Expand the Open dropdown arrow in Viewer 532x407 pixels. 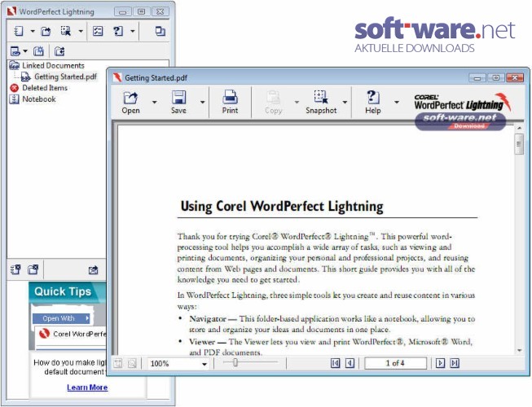coord(154,102)
